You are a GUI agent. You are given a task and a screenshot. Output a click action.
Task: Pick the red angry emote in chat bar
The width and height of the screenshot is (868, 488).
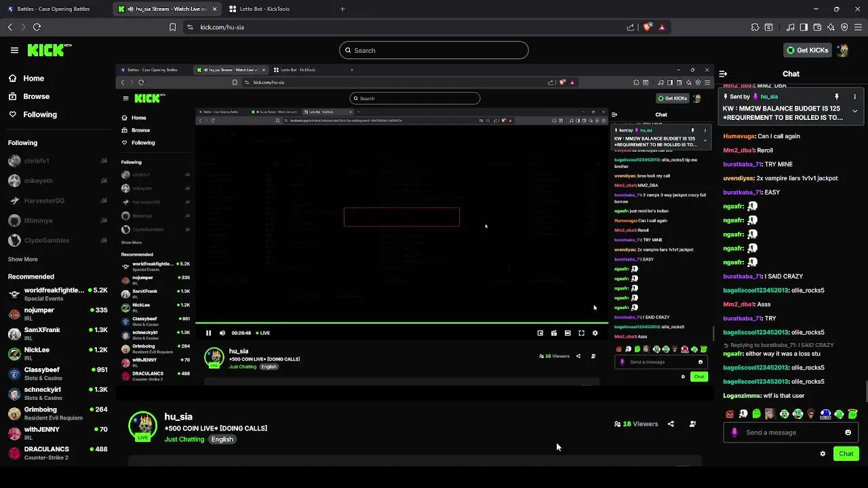(x=730, y=414)
